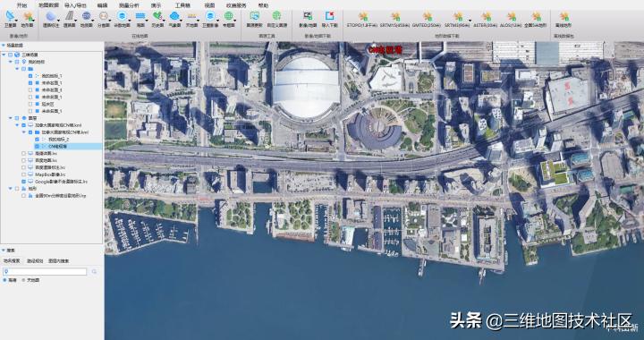Click the red CN电视塔 label on the map
The width and height of the screenshot is (644, 340).
pyautogui.click(x=385, y=50)
